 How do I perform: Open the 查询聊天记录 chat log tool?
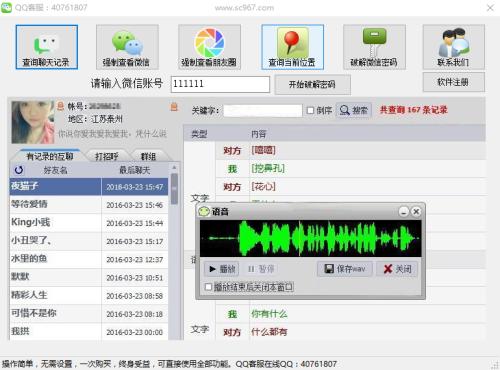pos(47,47)
